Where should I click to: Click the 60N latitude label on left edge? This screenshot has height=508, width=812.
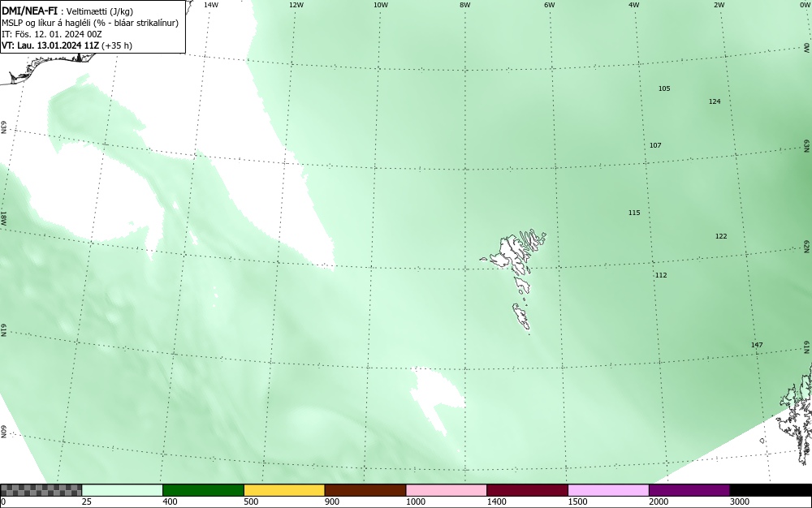3,432
